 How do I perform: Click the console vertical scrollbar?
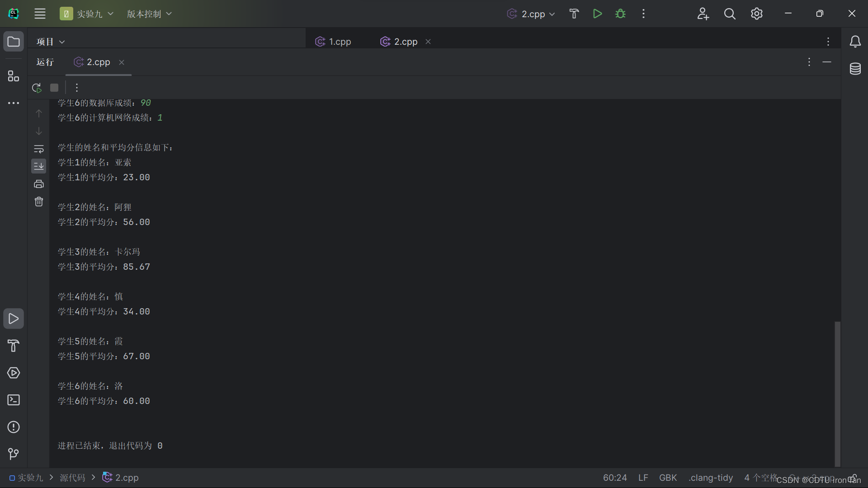[x=837, y=393]
